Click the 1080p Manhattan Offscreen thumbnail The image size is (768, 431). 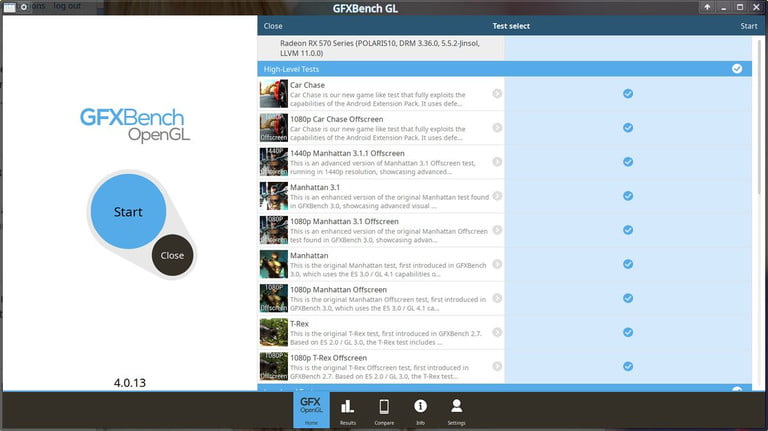[274, 298]
